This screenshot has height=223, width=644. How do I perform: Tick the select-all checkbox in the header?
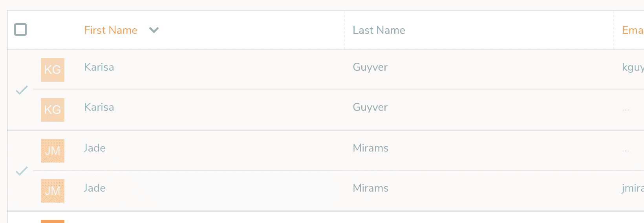(x=20, y=29)
